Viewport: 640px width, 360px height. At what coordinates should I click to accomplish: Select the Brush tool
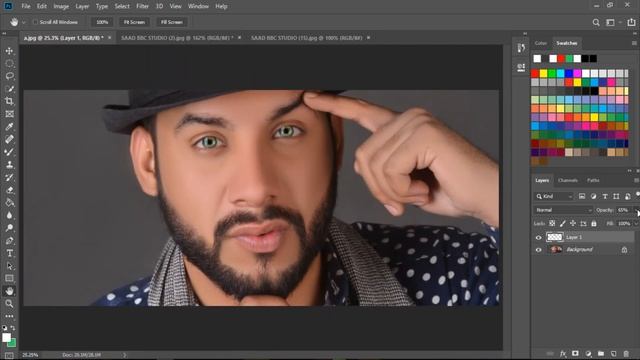point(9,152)
